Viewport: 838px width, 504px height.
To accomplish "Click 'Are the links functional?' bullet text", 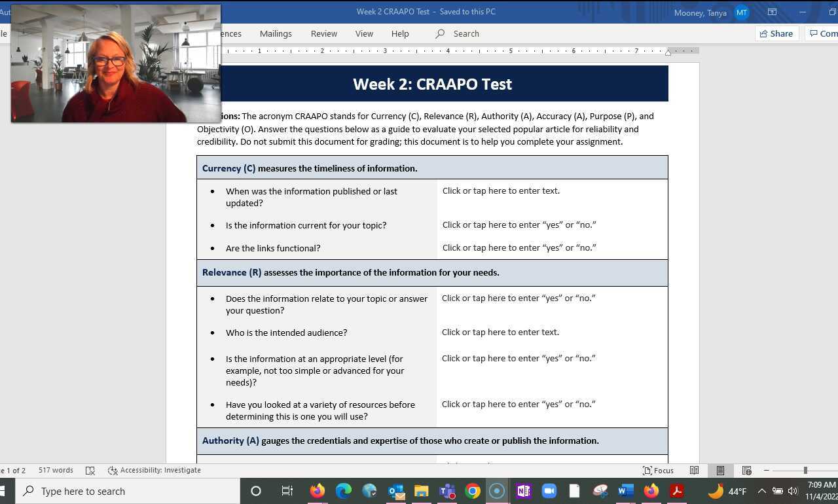I will tap(273, 248).
